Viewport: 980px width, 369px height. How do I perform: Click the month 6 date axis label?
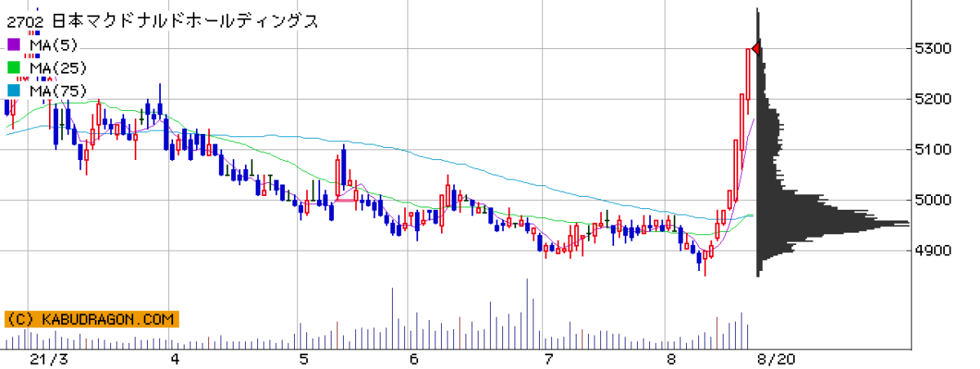[413, 359]
